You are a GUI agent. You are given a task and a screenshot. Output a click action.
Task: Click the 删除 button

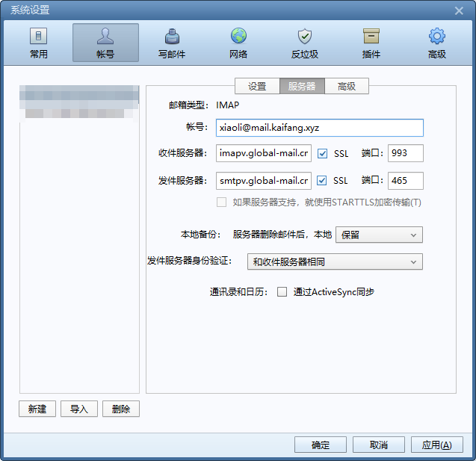pos(121,409)
